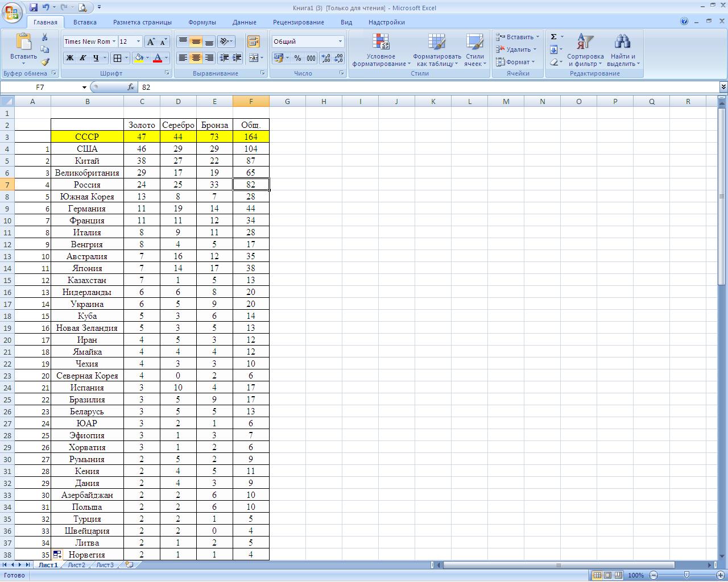Screen dimensions: 728x582
Task: Open the font name dropdown
Action: coord(114,41)
